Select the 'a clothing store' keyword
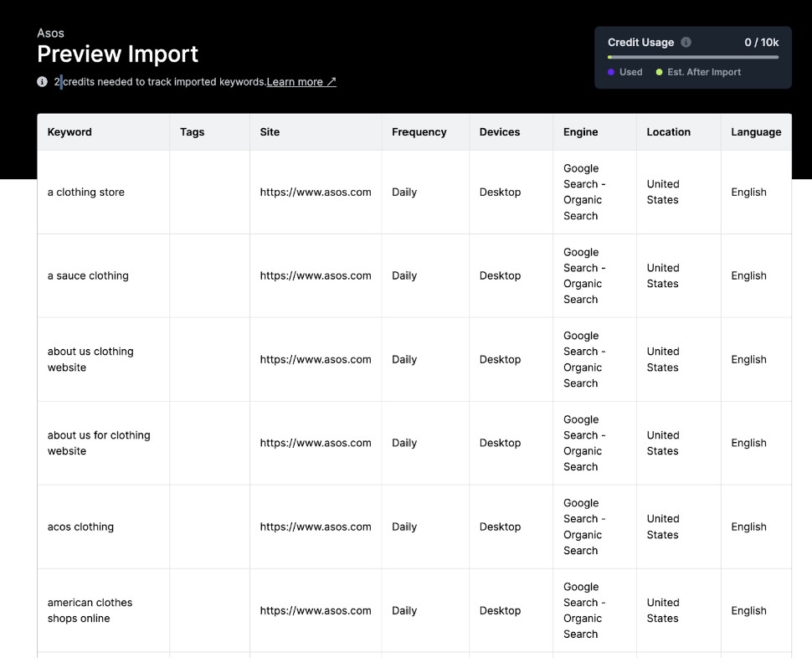Image resolution: width=812 pixels, height=668 pixels. coord(86,192)
